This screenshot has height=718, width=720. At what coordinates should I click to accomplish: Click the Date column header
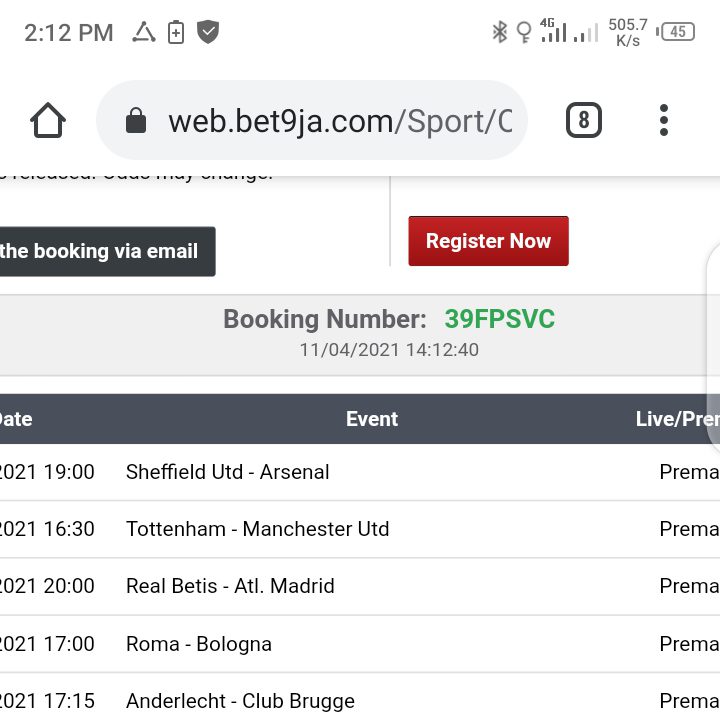[16, 419]
